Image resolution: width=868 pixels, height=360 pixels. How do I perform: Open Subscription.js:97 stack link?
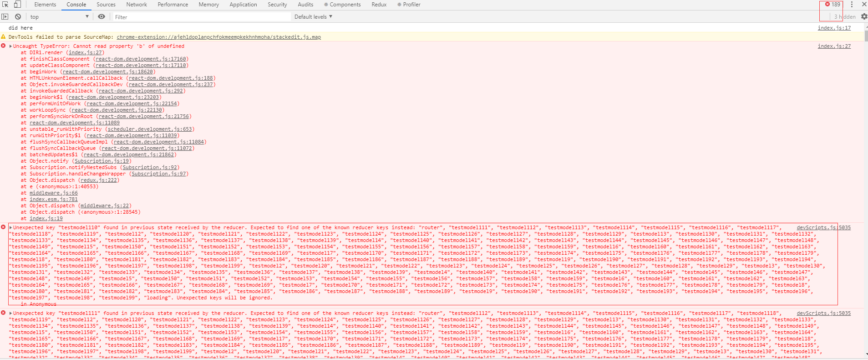tap(158, 174)
